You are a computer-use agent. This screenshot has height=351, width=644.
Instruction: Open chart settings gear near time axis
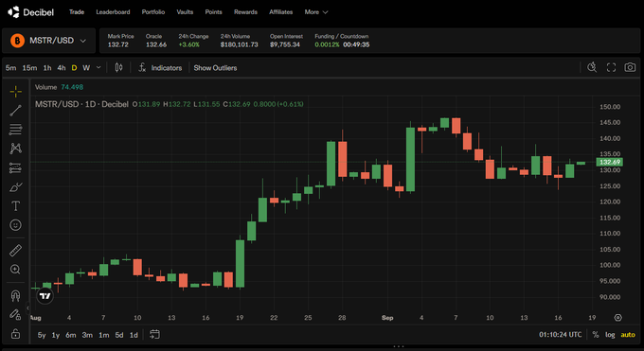[617, 318]
